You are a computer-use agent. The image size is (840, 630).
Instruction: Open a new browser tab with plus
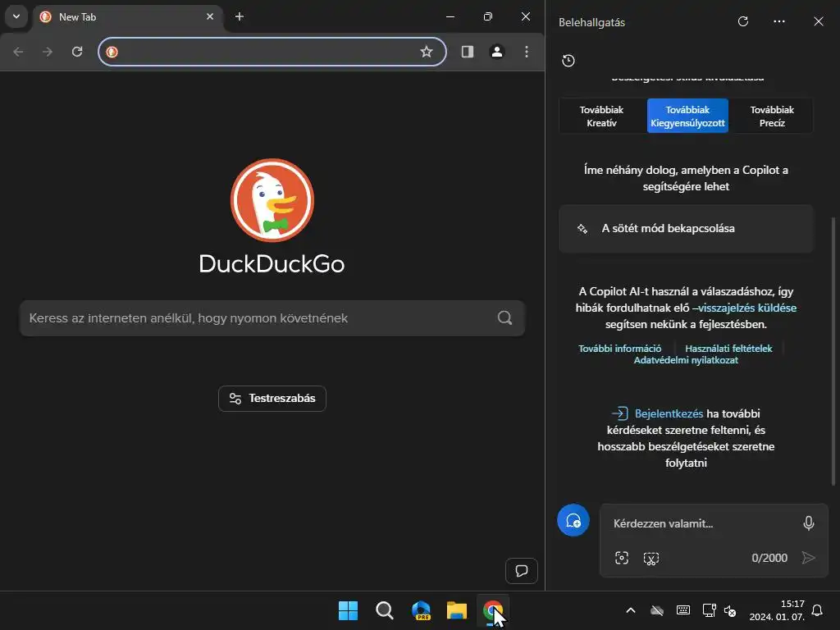point(240,16)
